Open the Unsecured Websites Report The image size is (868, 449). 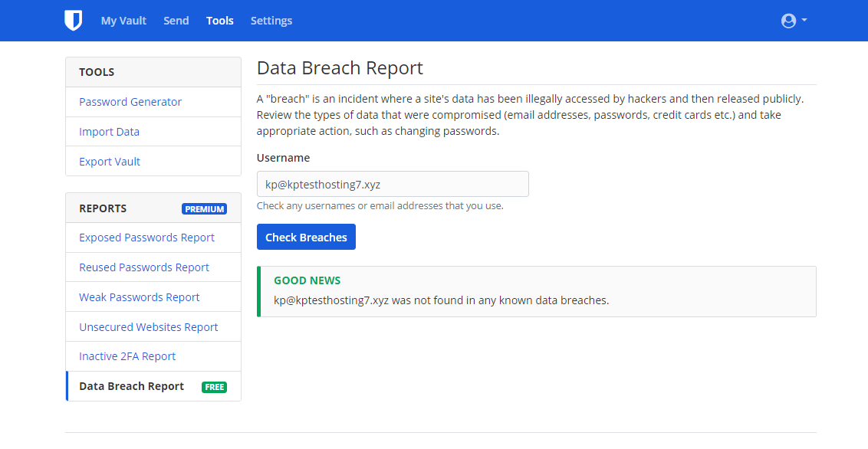(149, 327)
